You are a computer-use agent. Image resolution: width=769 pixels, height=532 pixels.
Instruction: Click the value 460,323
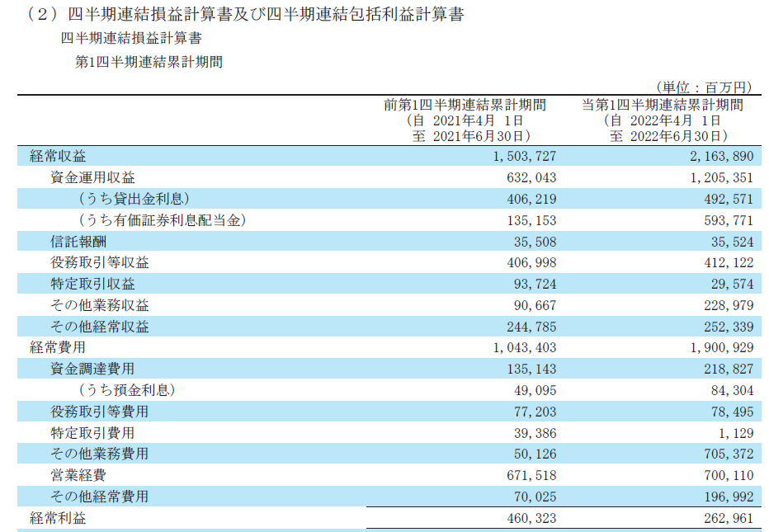point(531,518)
